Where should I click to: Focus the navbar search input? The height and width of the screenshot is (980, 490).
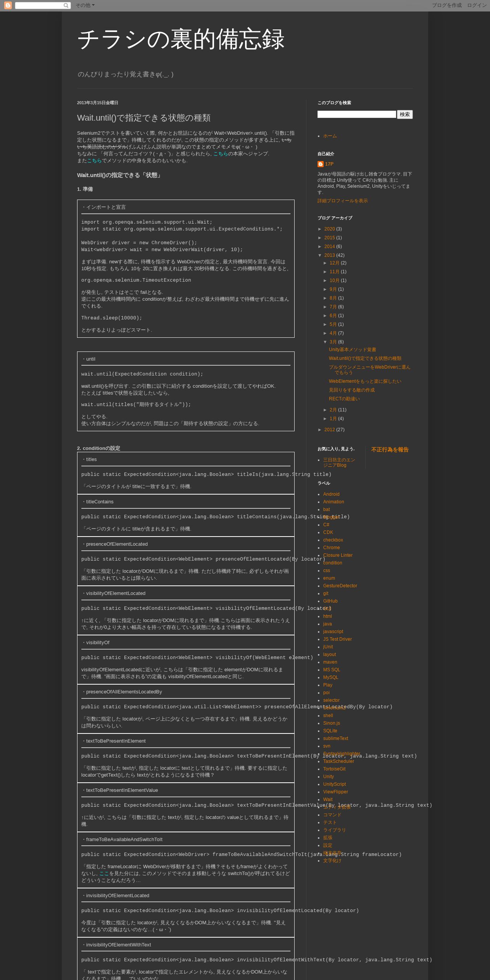click(x=39, y=5)
